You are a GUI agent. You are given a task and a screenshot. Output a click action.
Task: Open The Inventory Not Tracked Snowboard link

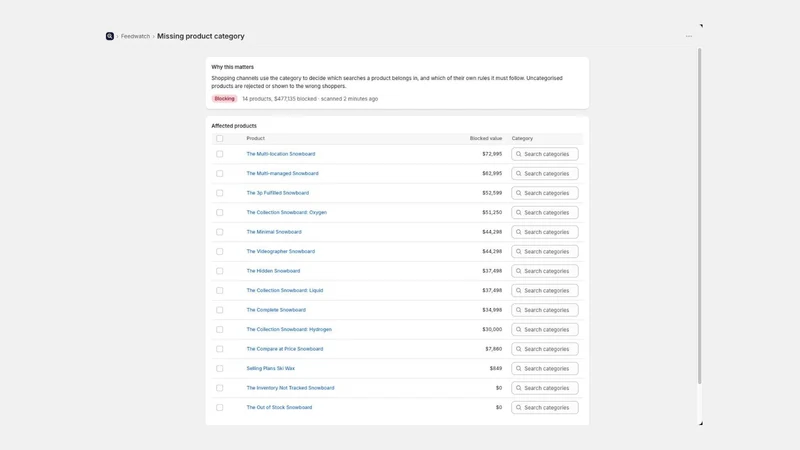290,388
